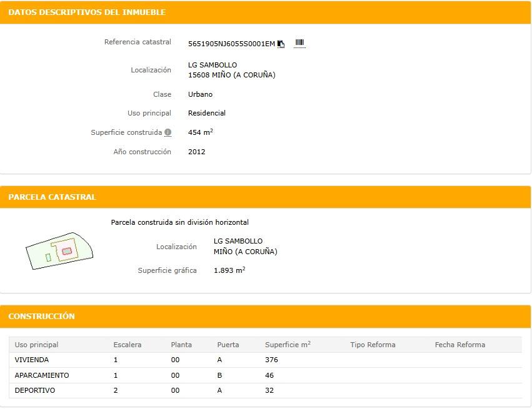Select the 'APARCAMIENTO' row cell

[42, 375]
